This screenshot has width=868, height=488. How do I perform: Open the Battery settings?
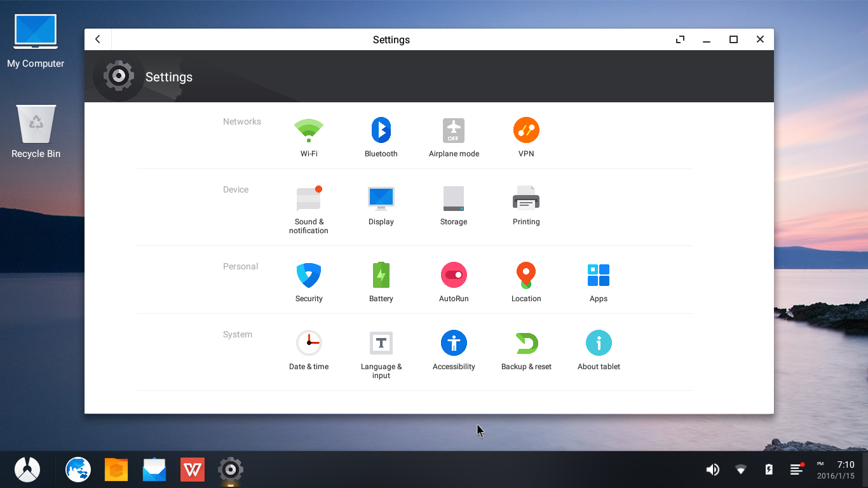point(381,280)
